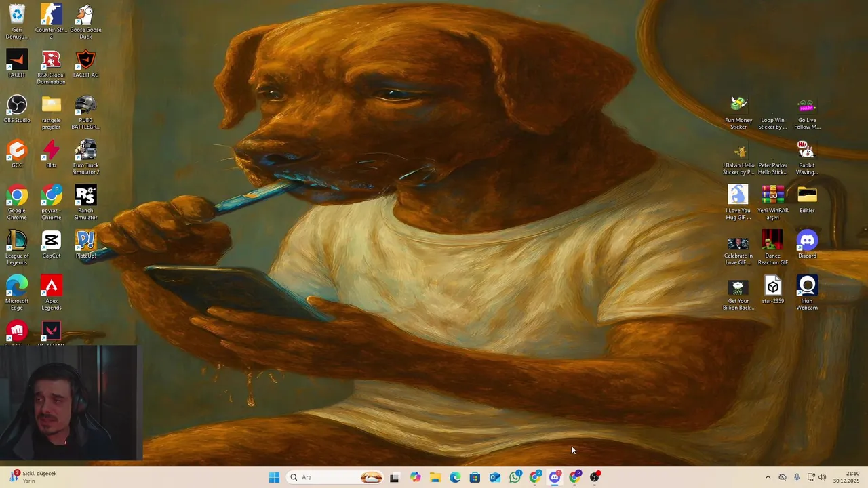
Task: Open Copilot from the taskbar
Action: [x=415, y=477]
